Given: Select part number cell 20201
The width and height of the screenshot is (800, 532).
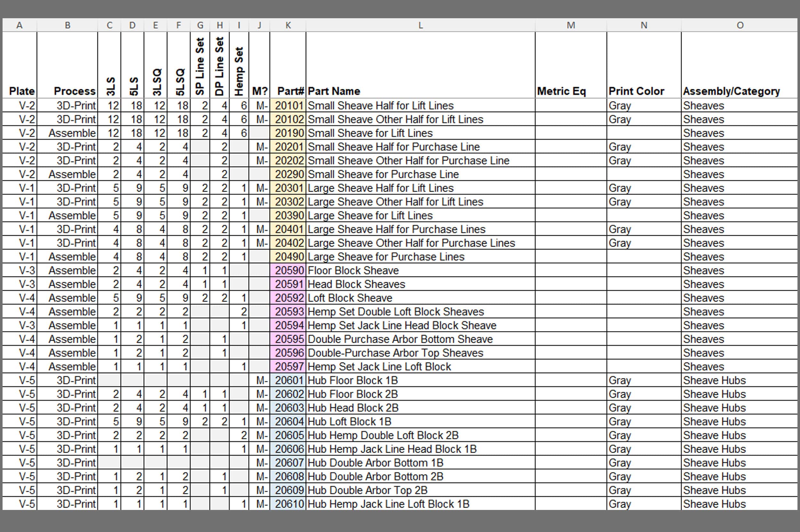Looking at the screenshot, I should [x=288, y=147].
